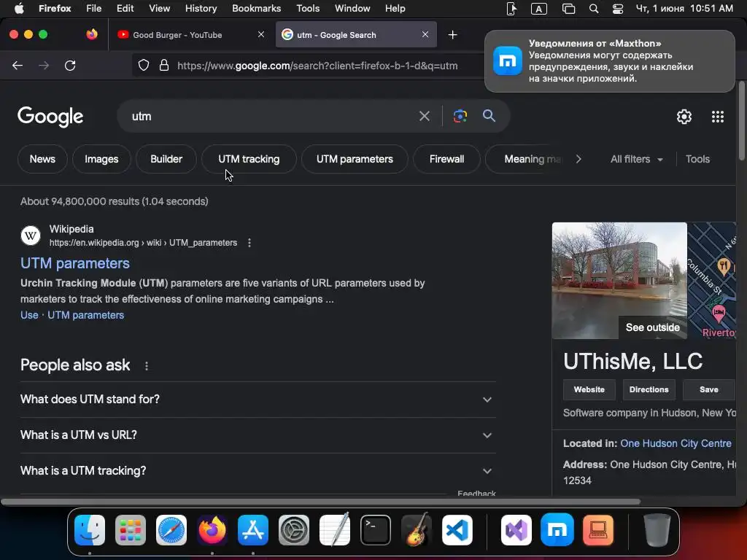747x560 pixels.
Task: Open Trash from the dock
Action: [657, 530]
